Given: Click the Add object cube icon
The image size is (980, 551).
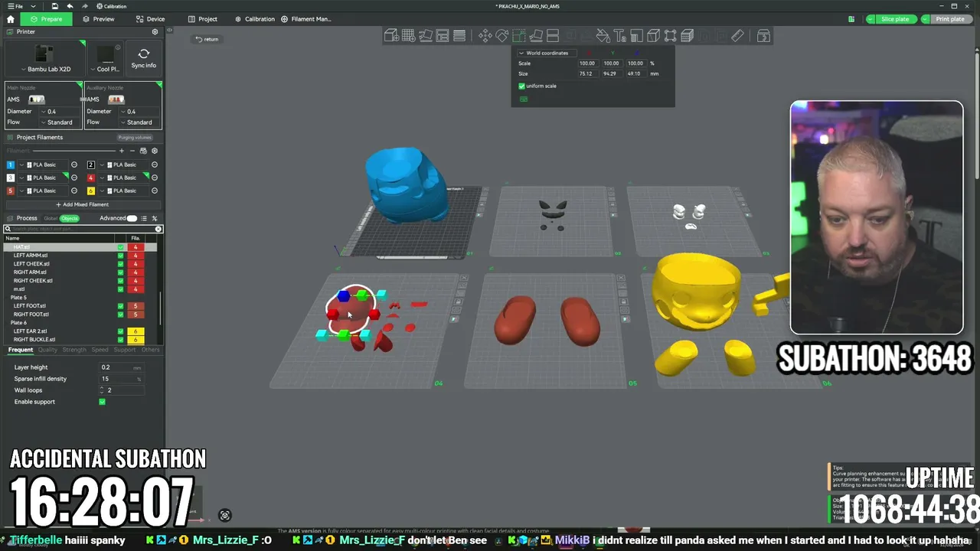Looking at the screenshot, I should (x=391, y=36).
